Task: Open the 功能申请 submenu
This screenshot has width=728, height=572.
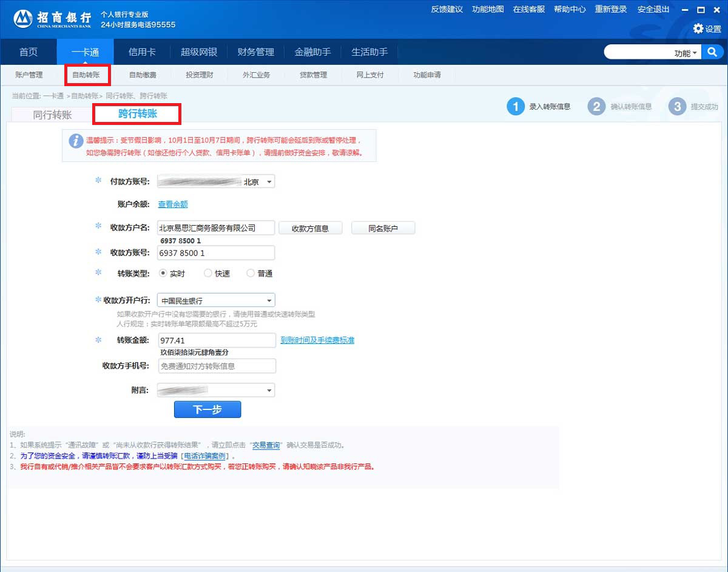Action: pyautogui.click(x=427, y=75)
